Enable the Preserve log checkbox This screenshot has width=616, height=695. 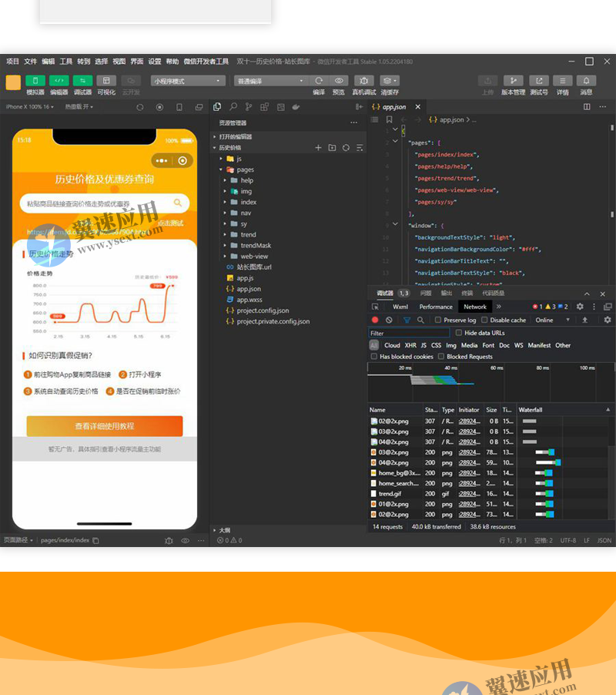438,320
